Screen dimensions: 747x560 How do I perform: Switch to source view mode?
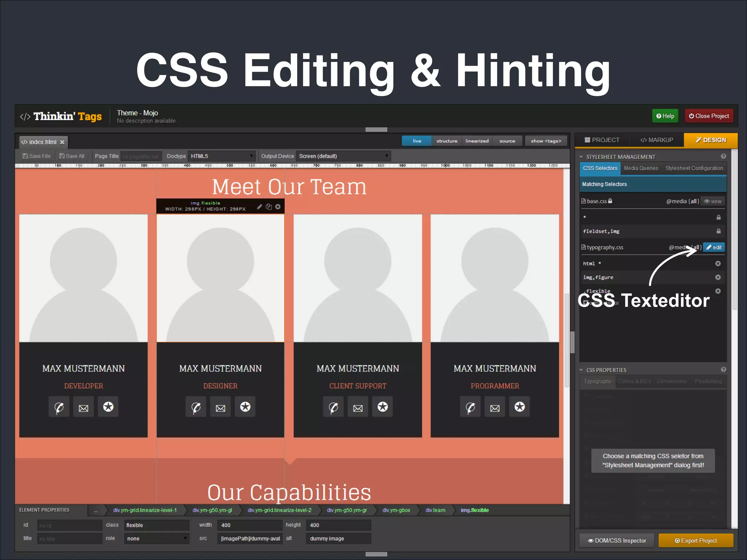click(507, 141)
